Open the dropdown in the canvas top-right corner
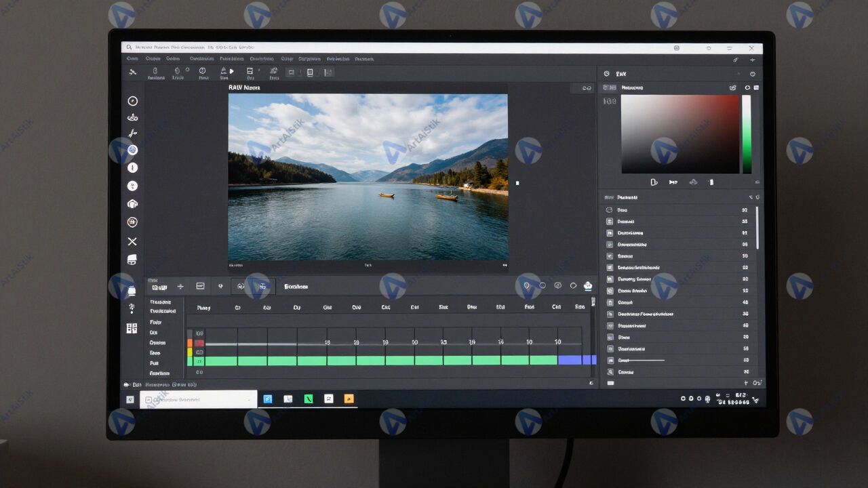 coord(587,88)
